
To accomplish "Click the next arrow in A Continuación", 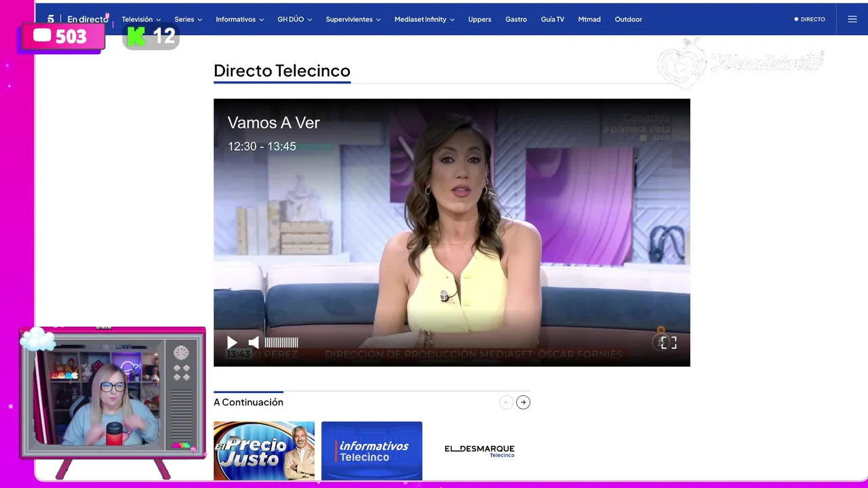I will click(523, 402).
